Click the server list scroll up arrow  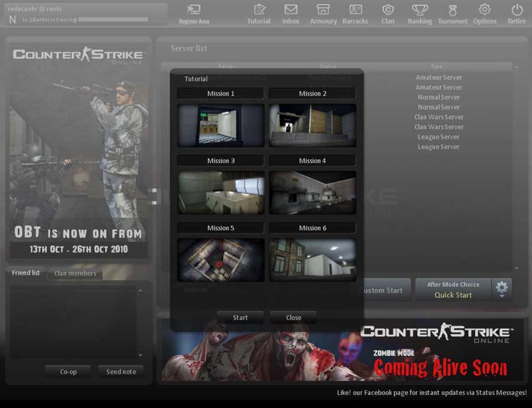click(516, 67)
